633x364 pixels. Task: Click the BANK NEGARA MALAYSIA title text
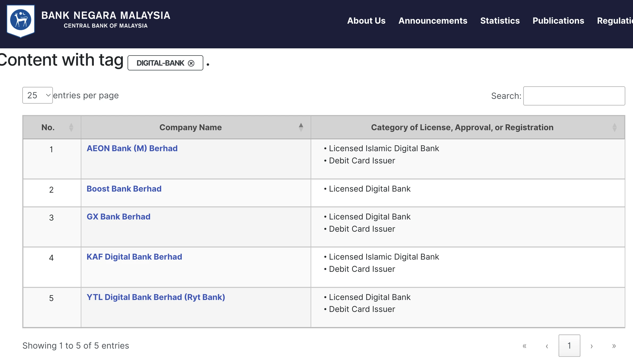pos(106,15)
